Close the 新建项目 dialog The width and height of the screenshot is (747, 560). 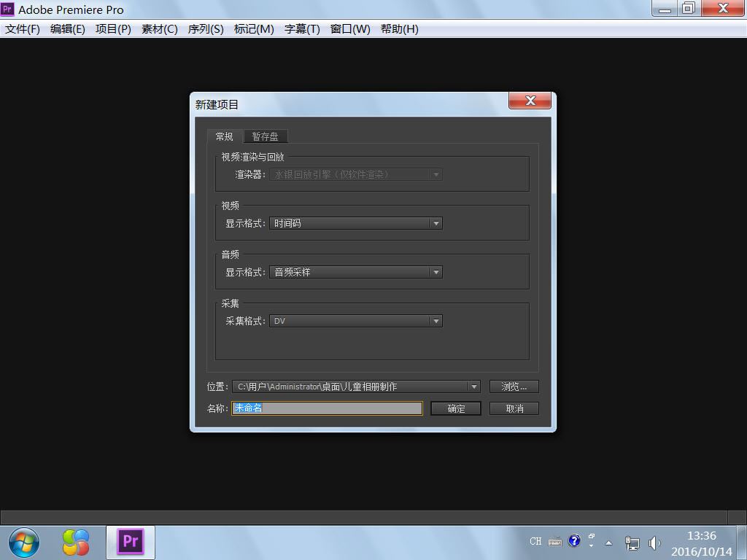click(530, 101)
